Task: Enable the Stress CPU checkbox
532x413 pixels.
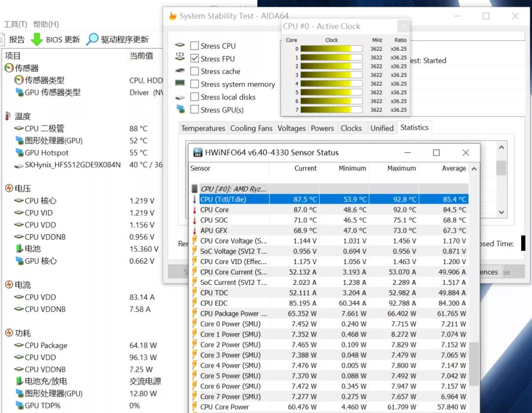Action: coord(195,45)
